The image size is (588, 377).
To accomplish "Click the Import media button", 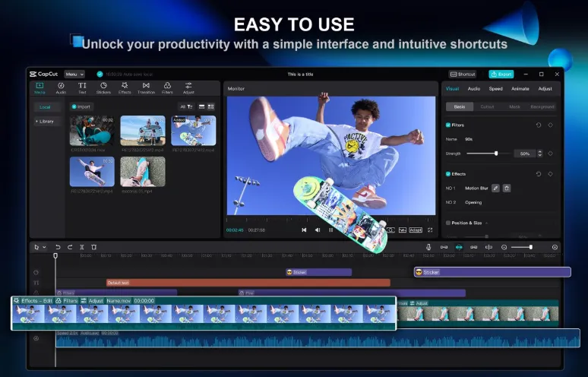I will (x=81, y=107).
